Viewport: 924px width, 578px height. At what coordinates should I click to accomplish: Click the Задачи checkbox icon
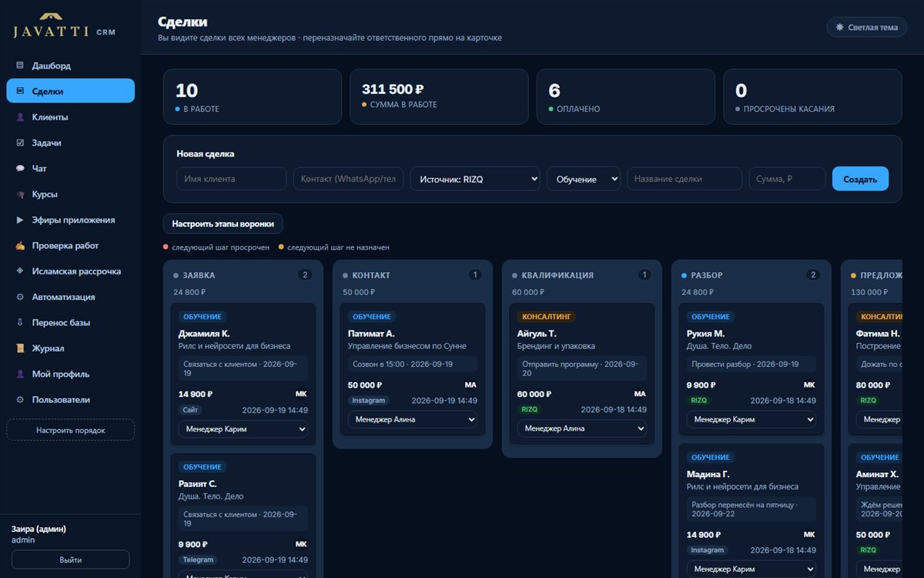[x=20, y=143]
